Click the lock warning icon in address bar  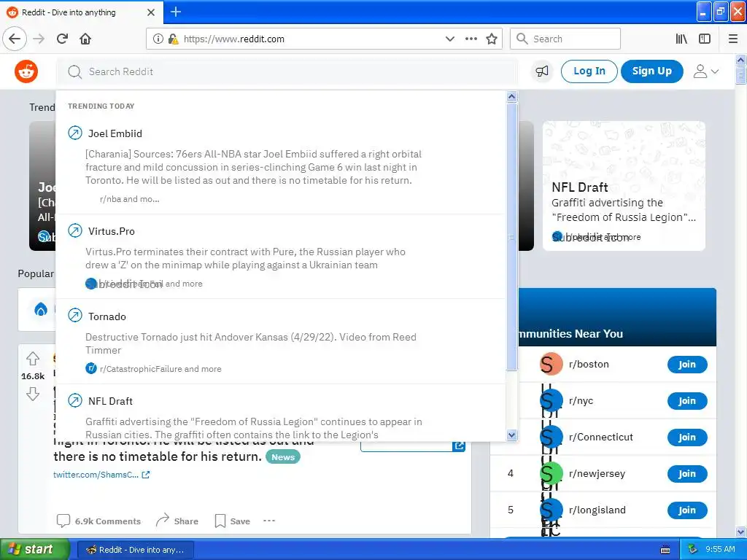tap(173, 39)
